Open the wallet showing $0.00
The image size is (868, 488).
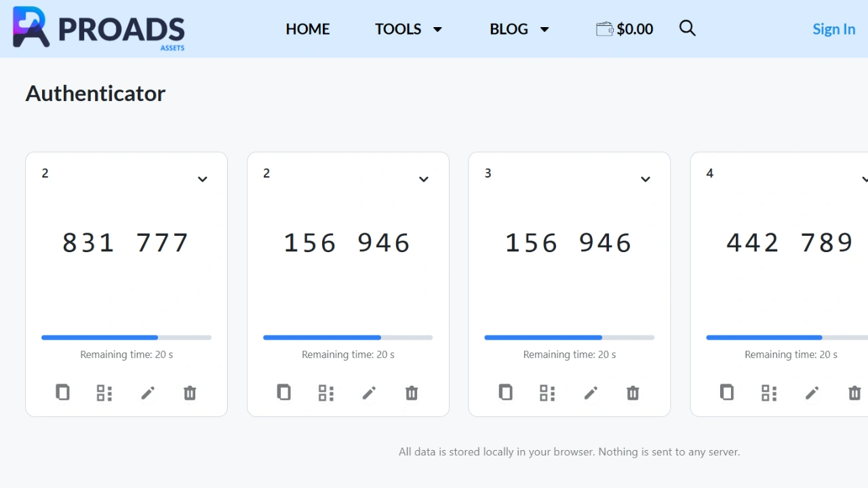pyautogui.click(x=624, y=29)
